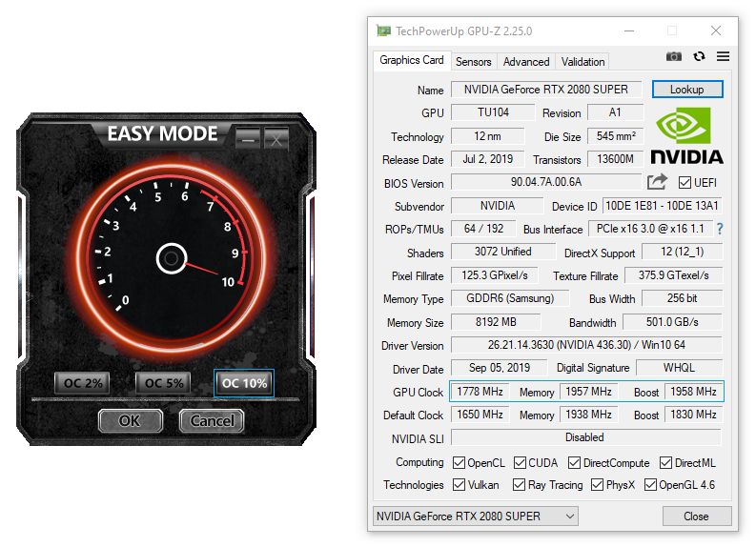756x547 pixels.
Task: Click the Default Boost 1830 MHz value
Action: coord(693,415)
